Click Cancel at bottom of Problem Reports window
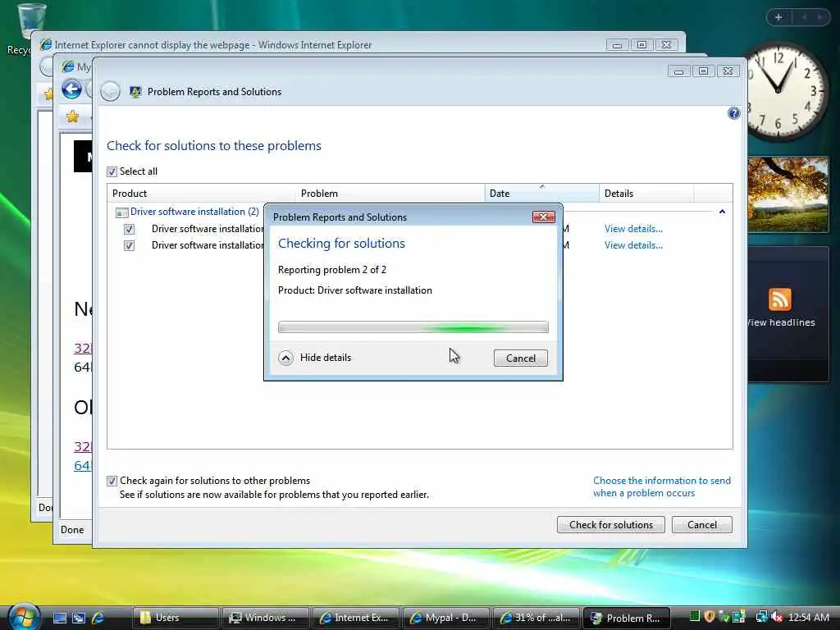 tap(702, 524)
